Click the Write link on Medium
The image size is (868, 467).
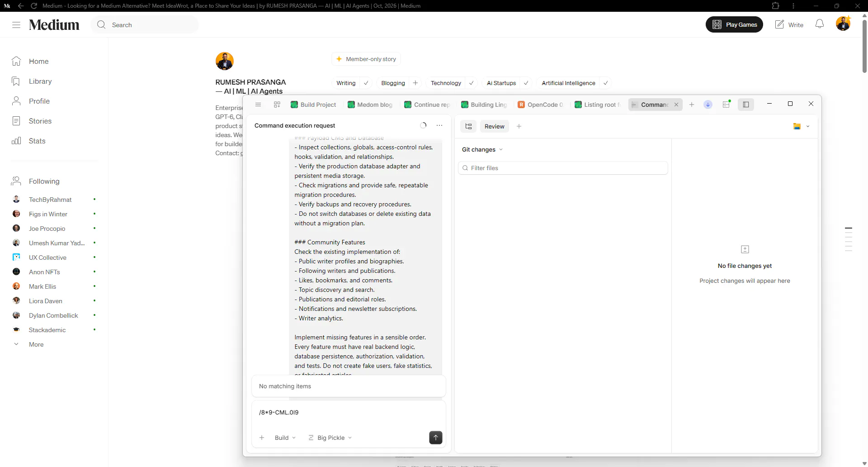pos(789,25)
